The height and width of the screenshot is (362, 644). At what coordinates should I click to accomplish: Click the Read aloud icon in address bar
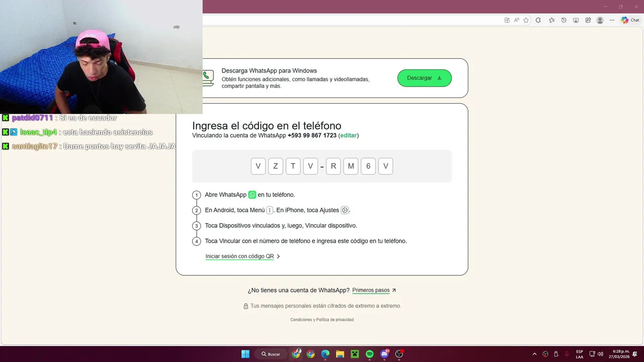(517, 20)
